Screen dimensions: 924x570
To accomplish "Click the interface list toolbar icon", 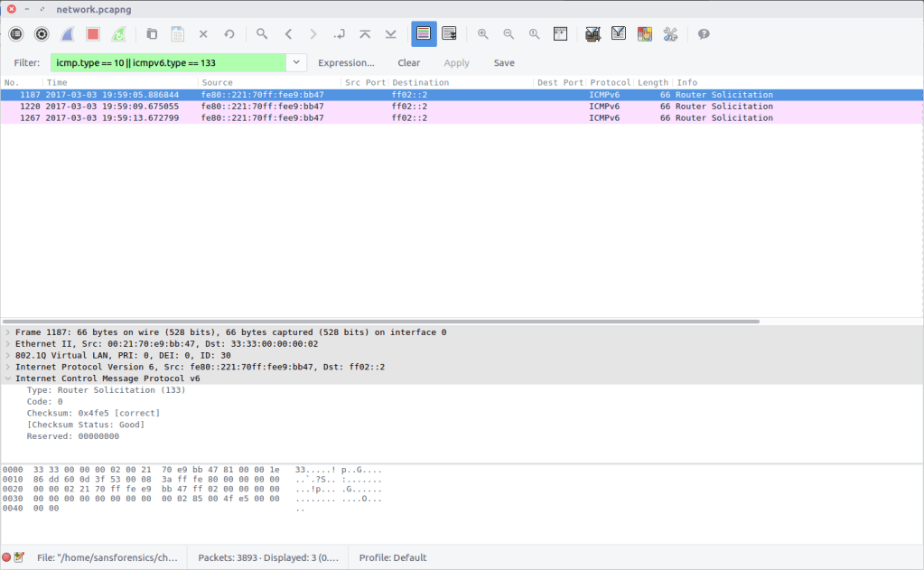I will click(15, 34).
